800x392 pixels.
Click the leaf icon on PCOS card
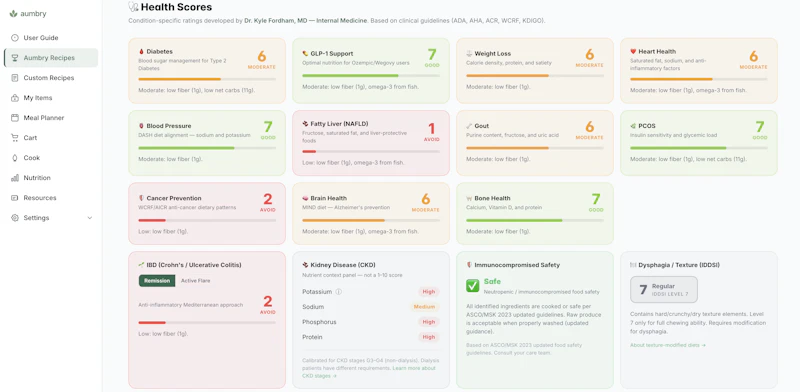coord(633,126)
